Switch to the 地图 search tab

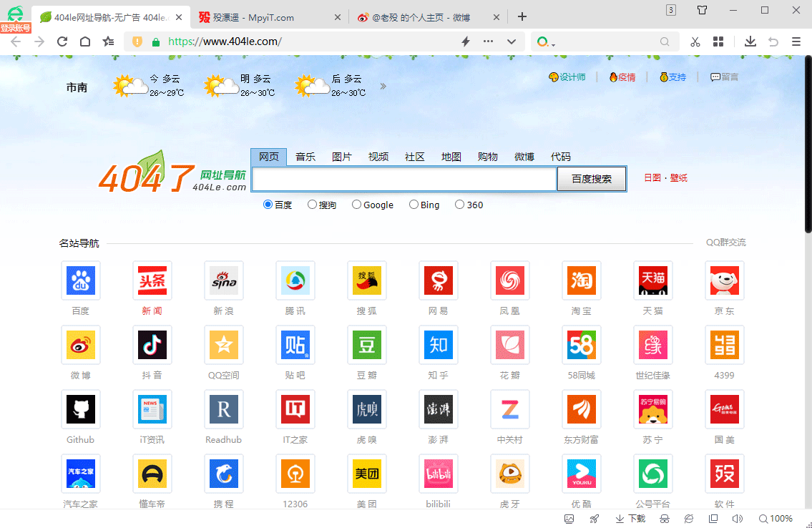451,157
